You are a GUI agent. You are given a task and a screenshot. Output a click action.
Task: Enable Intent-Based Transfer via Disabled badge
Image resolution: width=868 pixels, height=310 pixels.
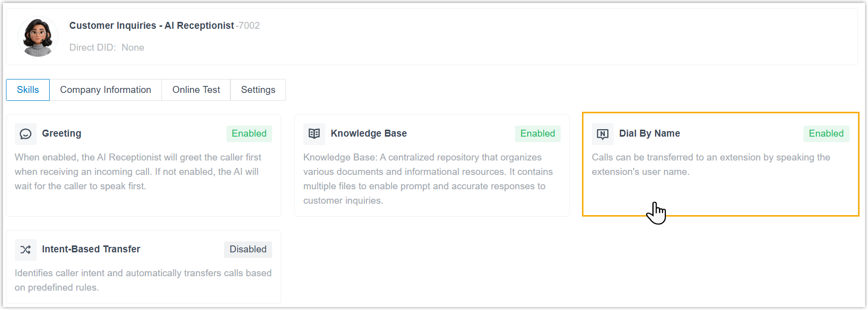(x=248, y=249)
